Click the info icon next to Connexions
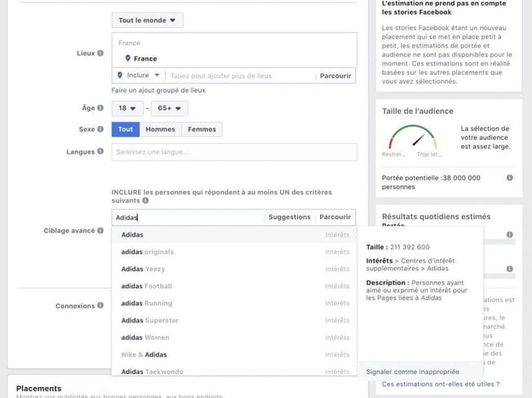 [x=100, y=305]
